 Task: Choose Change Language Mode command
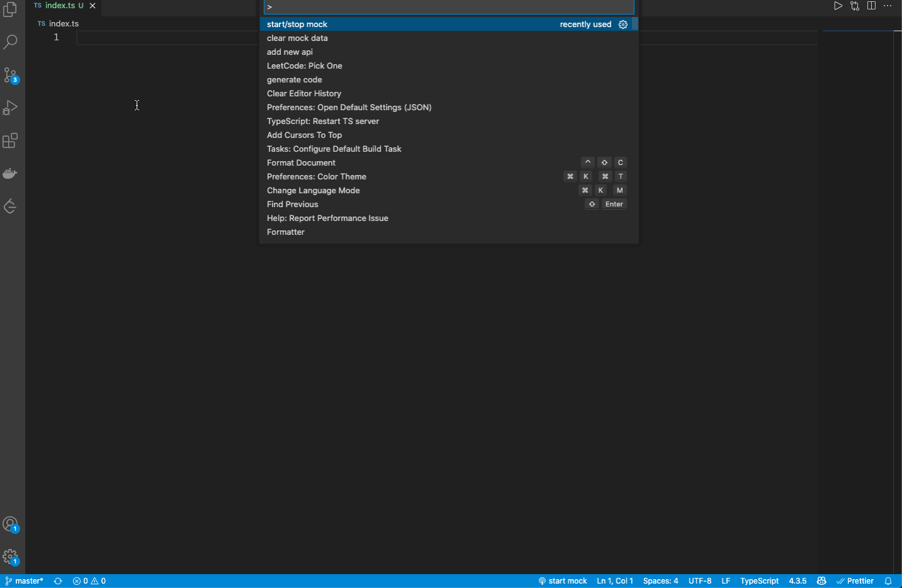click(x=449, y=191)
